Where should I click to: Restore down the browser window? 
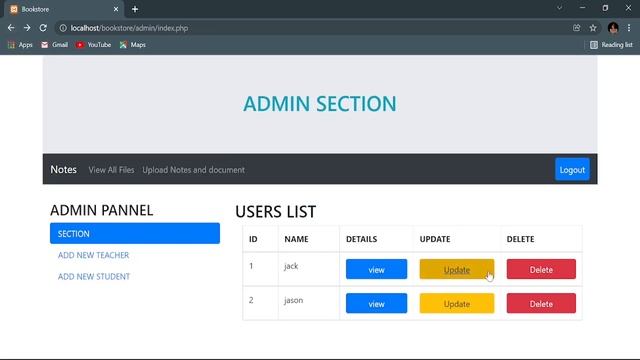click(x=605, y=8)
